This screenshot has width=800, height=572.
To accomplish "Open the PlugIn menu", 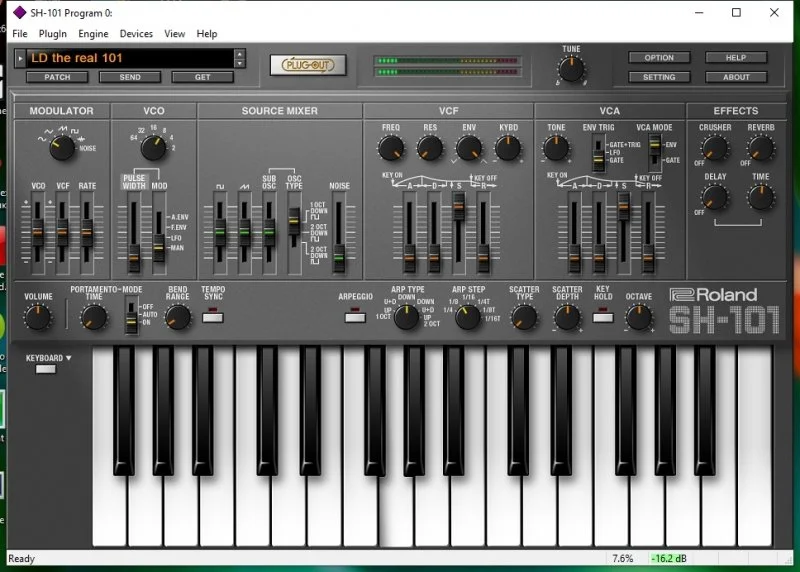I will (x=53, y=34).
